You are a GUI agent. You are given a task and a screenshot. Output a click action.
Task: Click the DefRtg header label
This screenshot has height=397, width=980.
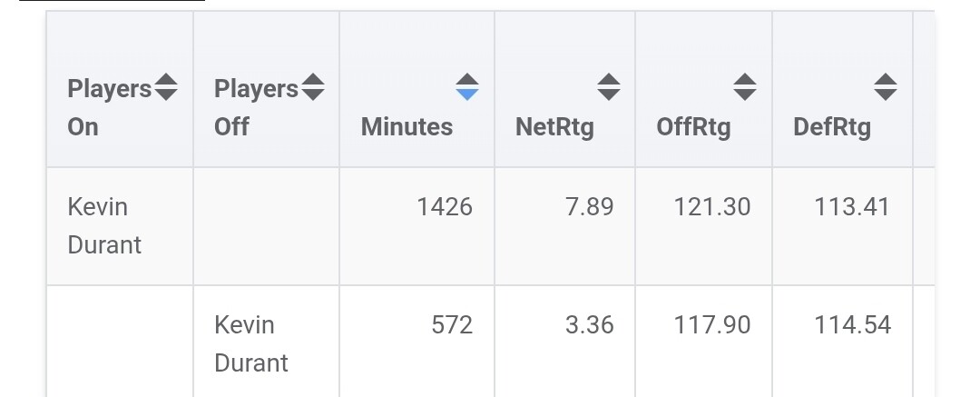tap(832, 126)
